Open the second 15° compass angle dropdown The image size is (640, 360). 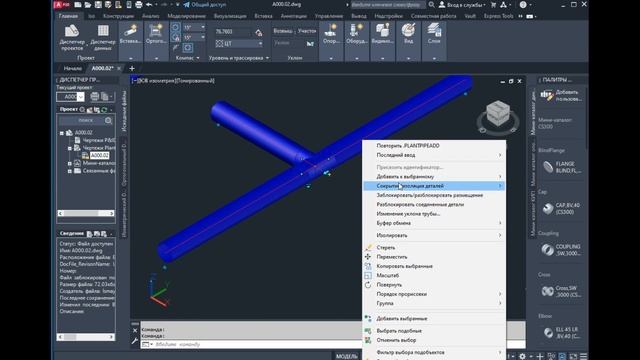click(x=203, y=37)
